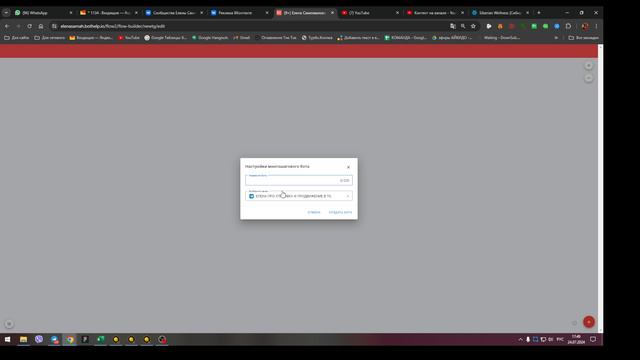The height and width of the screenshot is (360, 640).
Task: Open the Chrome profile avatar
Action: (585, 26)
